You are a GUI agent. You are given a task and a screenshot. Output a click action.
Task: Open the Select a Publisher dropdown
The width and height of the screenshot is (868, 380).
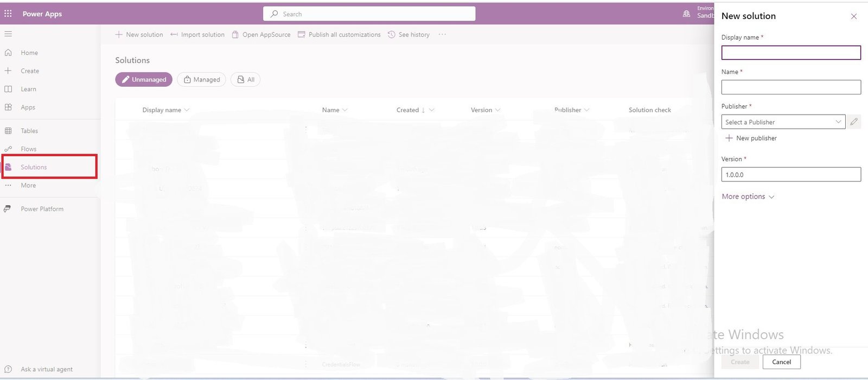[783, 122]
